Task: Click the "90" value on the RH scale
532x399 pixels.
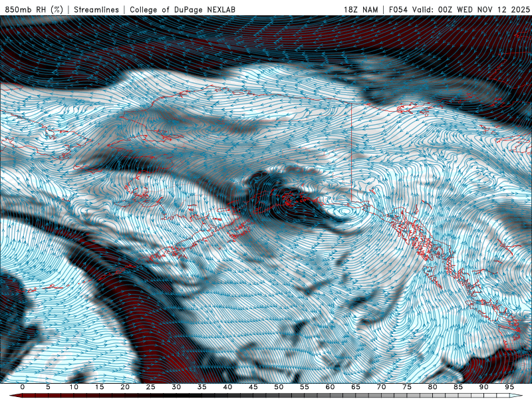Action: (484, 387)
